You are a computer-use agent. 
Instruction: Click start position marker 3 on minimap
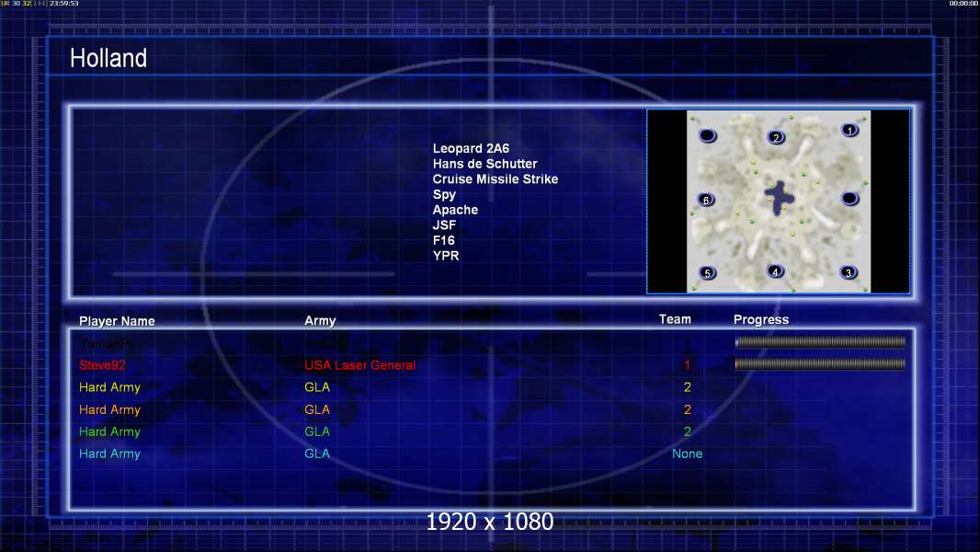click(x=849, y=272)
